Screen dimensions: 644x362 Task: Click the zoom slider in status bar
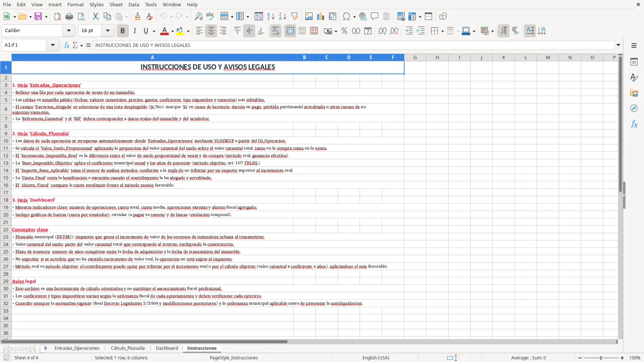(x=601, y=358)
